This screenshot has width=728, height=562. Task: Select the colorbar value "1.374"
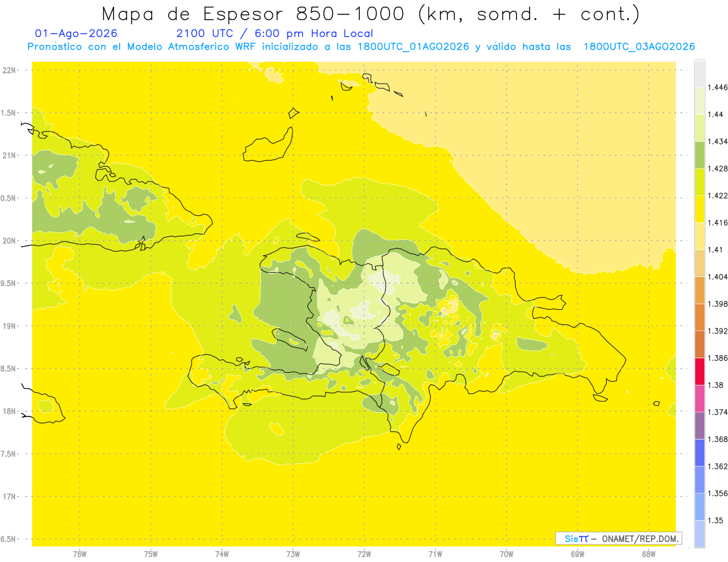click(717, 412)
